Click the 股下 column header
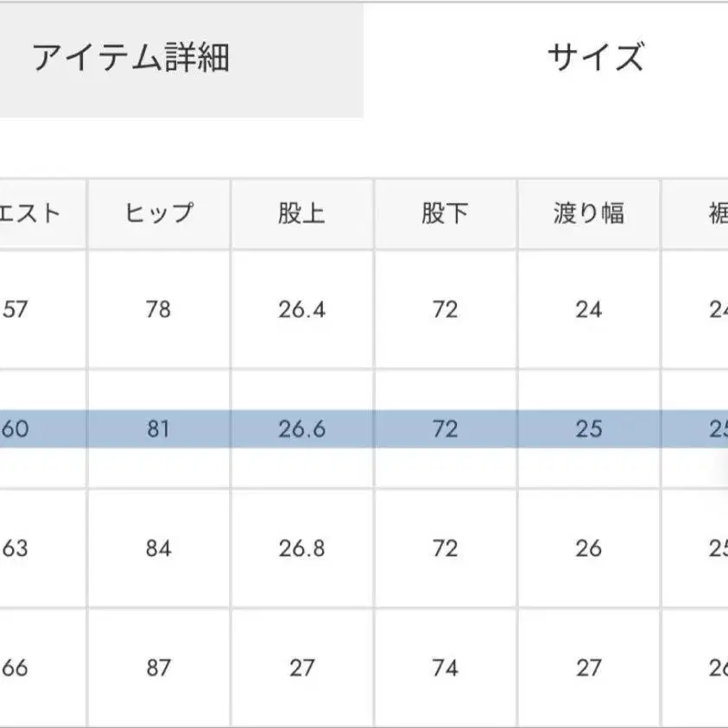This screenshot has width=728, height=728. pos(445,213)
